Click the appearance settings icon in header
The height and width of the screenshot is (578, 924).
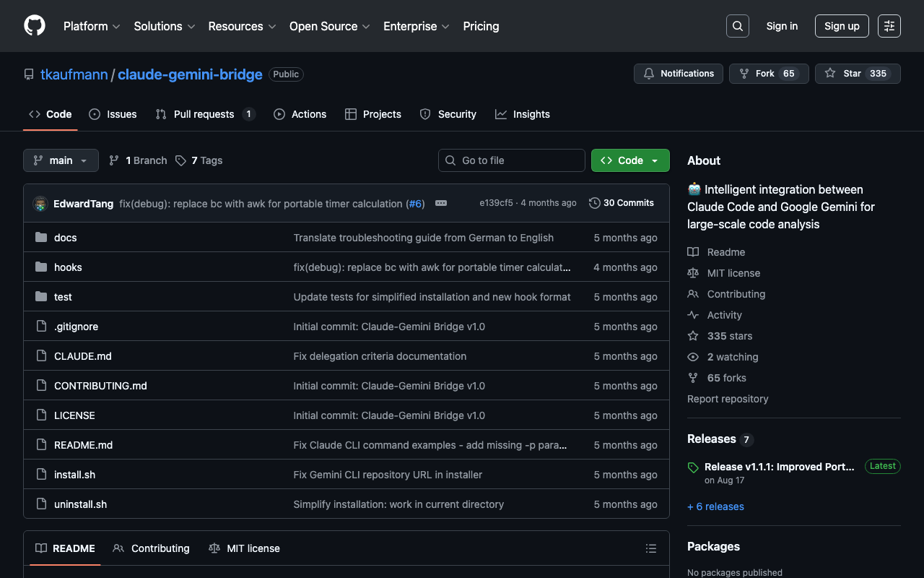(889, 26)
